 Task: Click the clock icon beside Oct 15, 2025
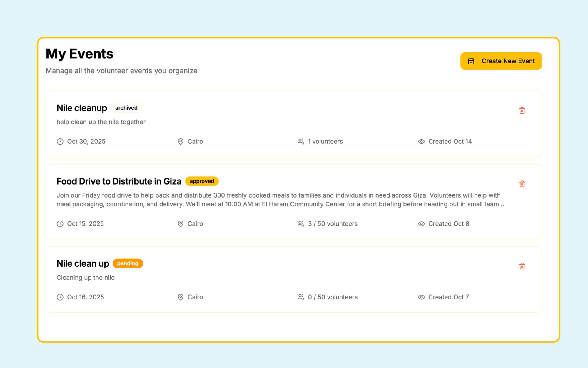coord(60,224)
